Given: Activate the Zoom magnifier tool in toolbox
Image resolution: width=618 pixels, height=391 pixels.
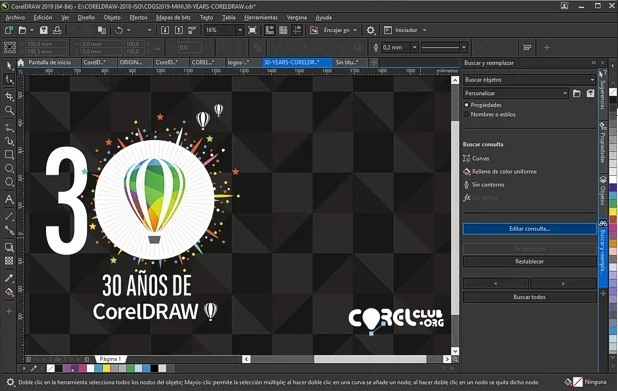Looking at the screenshot, I should [x=9, y=110].
